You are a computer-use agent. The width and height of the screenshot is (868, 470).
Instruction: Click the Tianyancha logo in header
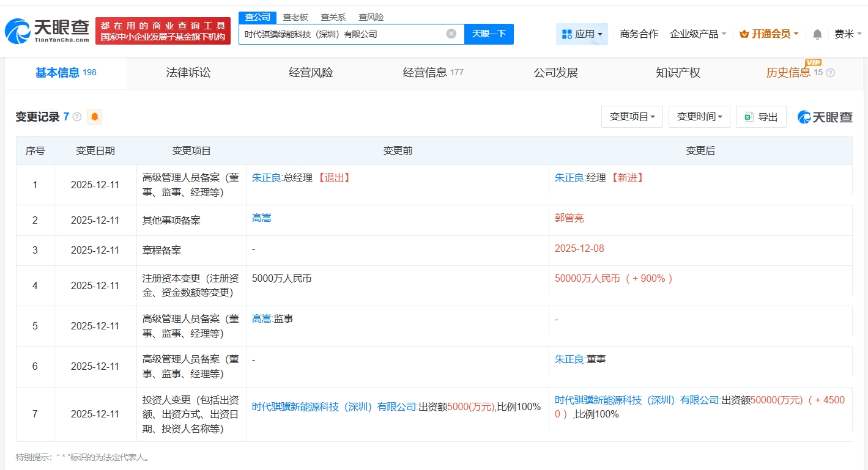47,31
